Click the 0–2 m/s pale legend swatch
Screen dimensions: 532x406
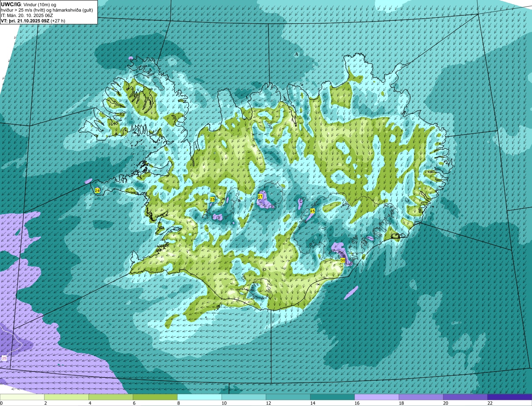22,397
